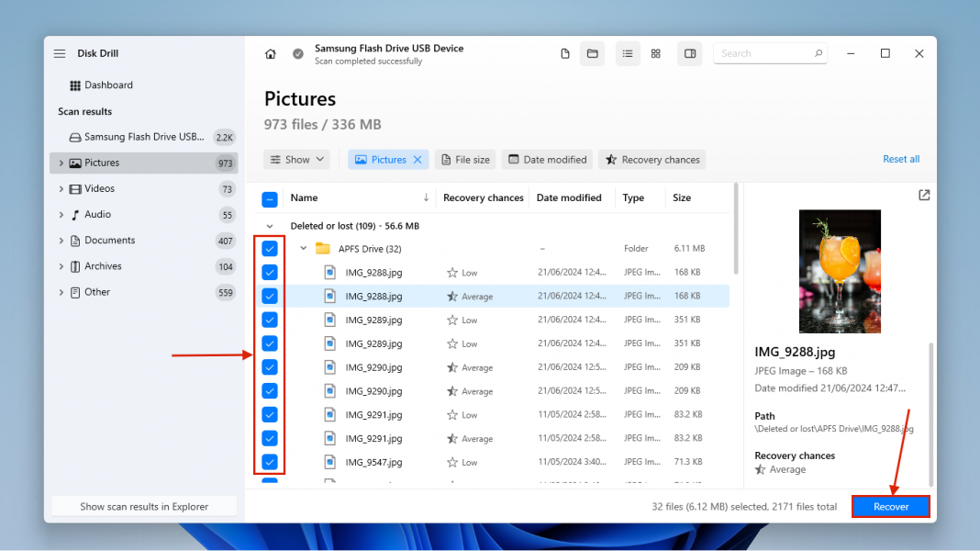The height and width of the screenshot is (551, 980).
Task: Expand the Videos category in the sidebar
Action: (61, 188)
